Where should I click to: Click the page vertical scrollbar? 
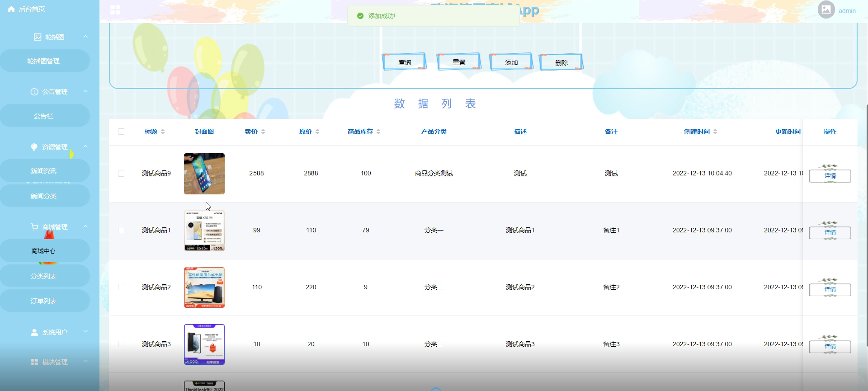pos(867,225)
